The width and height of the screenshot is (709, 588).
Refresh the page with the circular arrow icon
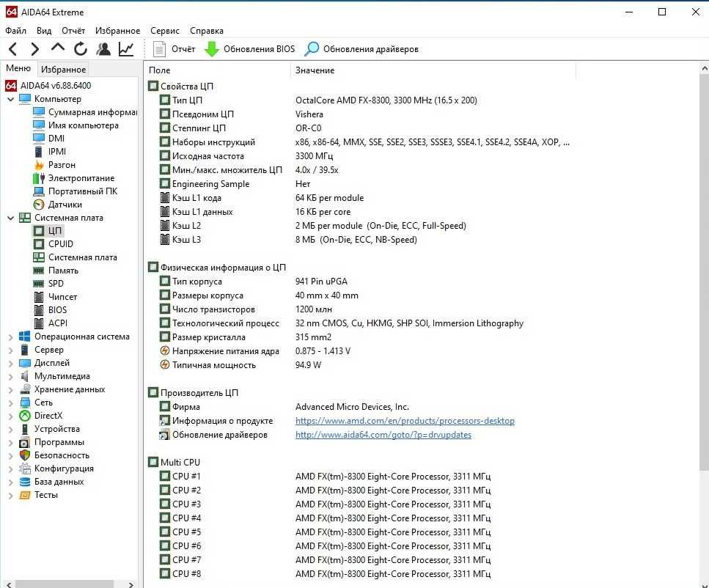[81, 49]
